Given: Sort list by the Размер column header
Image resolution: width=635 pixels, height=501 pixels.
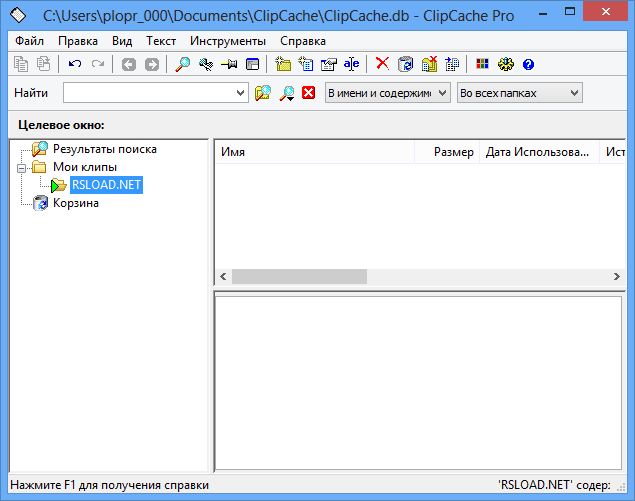Looking at the screenshot, I should [x=447, y=152].
